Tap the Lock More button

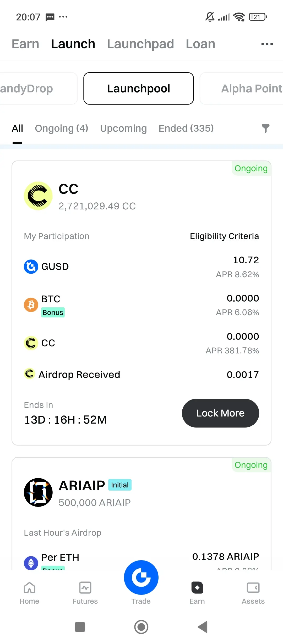[220, 413]
